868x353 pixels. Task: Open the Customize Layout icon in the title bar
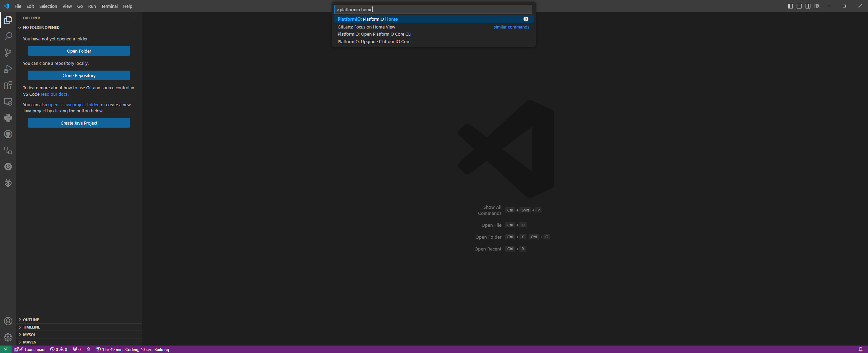[817, 6]
